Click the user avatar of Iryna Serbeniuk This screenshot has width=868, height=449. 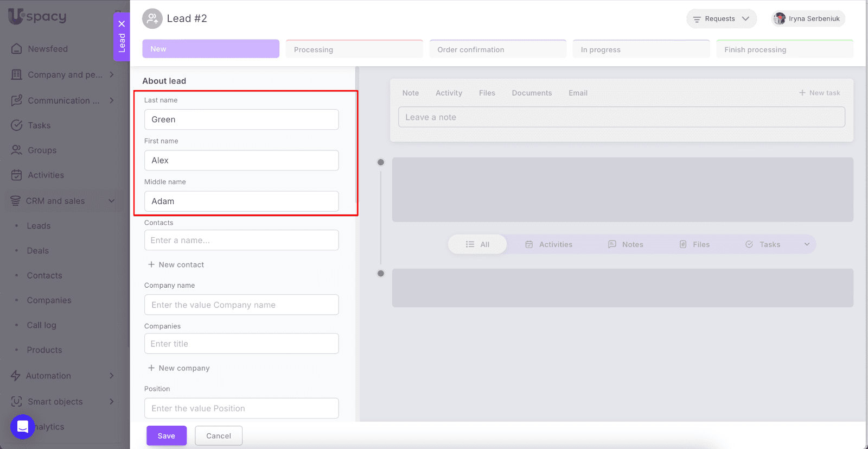click(780, 18)
